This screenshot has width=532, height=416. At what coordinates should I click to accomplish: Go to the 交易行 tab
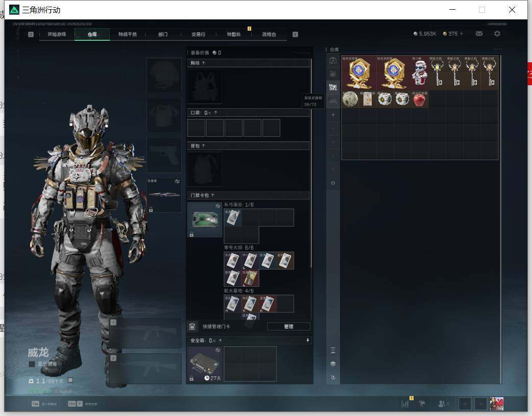click(198, 34)
